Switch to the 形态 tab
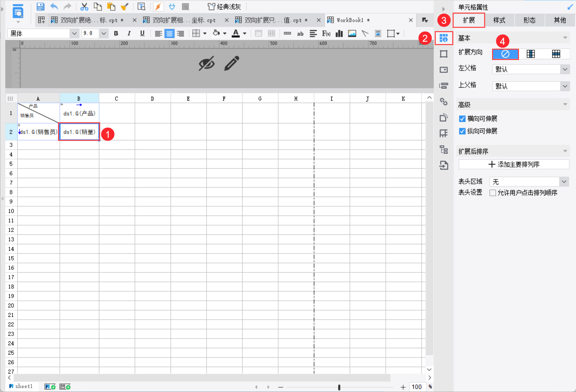Image resolution: width=576 pixels, height=392 pixels. (530, 20)
